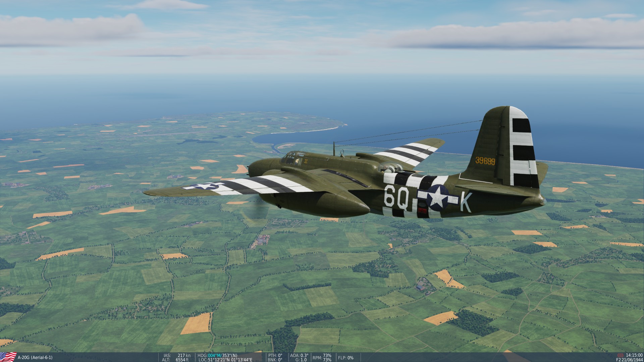The image size is (644, 362).
Task: Click the red pause indicator icon
Action: (620, 355)
